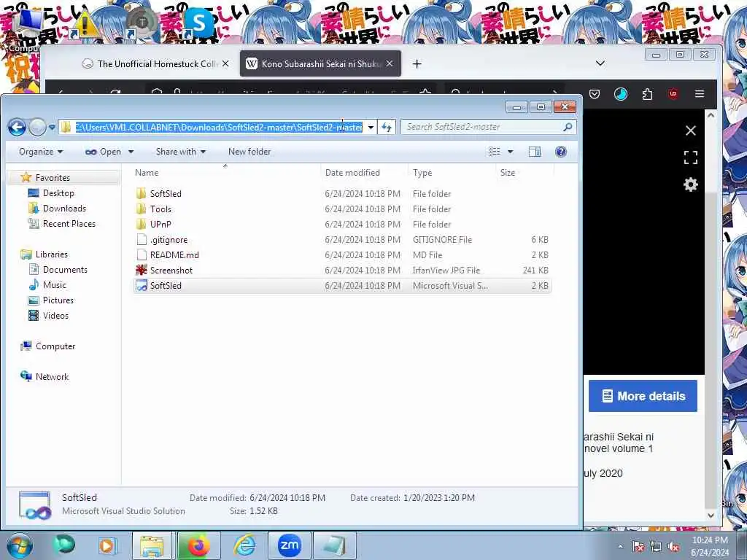Click Open button in Explorer toolbar
This screenshot has width=747, height=560.
(x=103, y=152)
